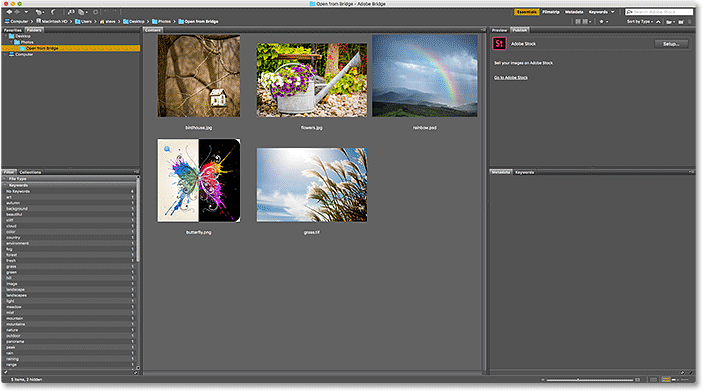
Task: Collapse the Desktop folder tree node
Action: [6, 36]
